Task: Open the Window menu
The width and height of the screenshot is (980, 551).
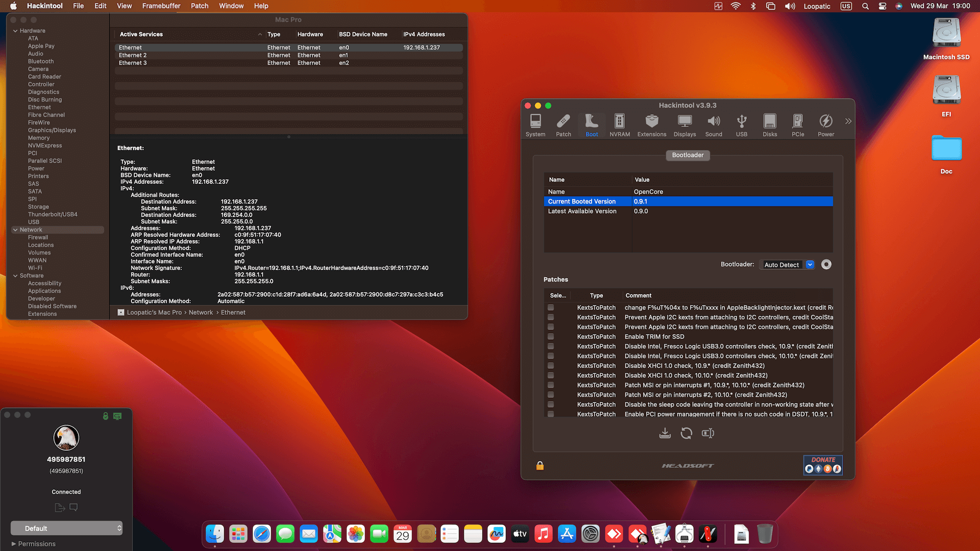Action: click(231, 6)
